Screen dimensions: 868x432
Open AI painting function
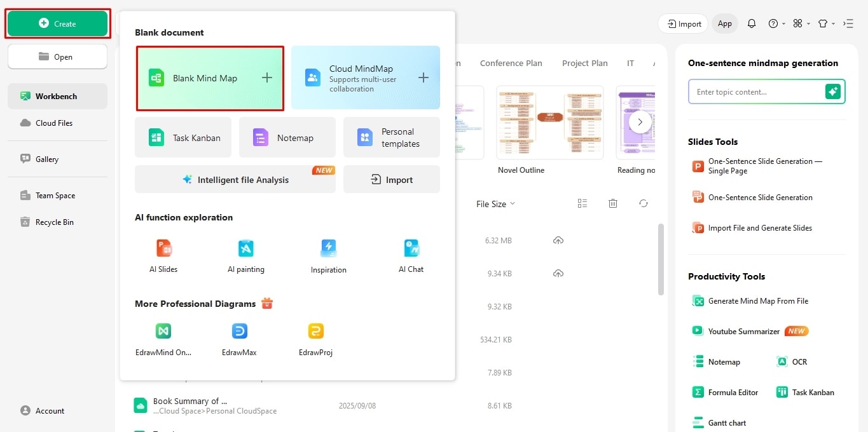(x=245, y=255)
